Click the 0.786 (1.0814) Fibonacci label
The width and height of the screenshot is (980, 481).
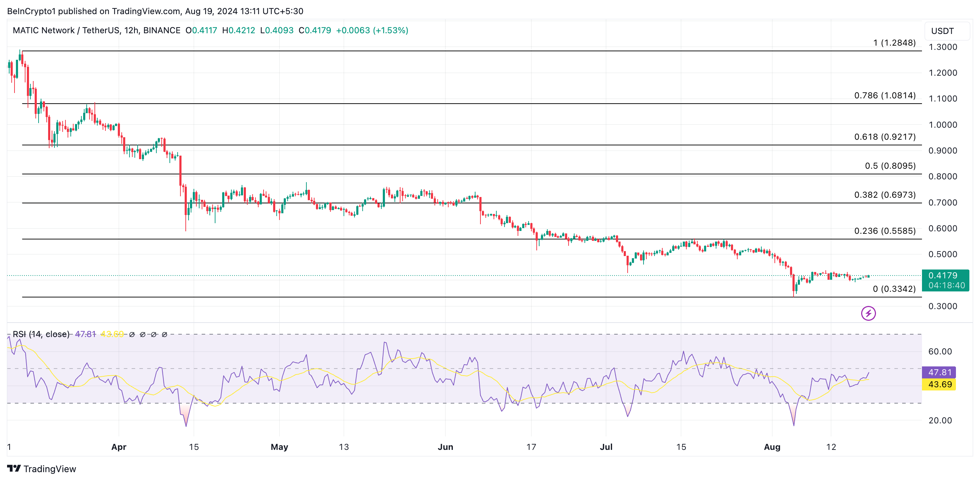(885, 95)
